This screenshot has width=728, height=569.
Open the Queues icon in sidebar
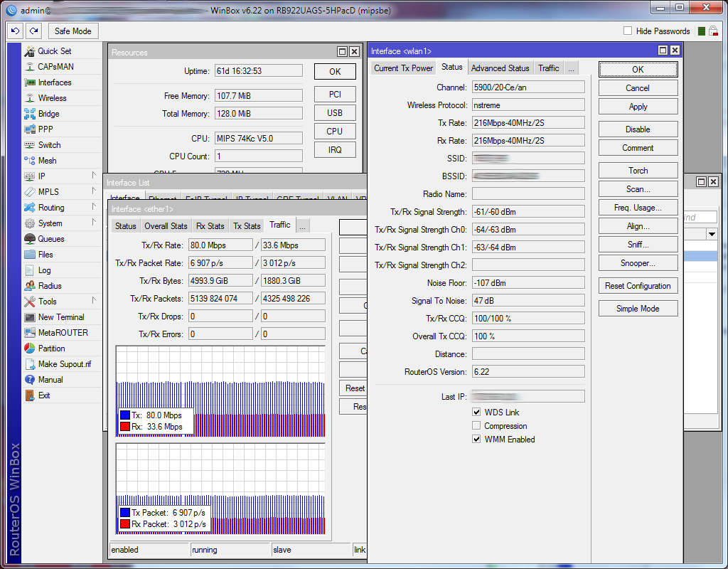pos(30,239)
